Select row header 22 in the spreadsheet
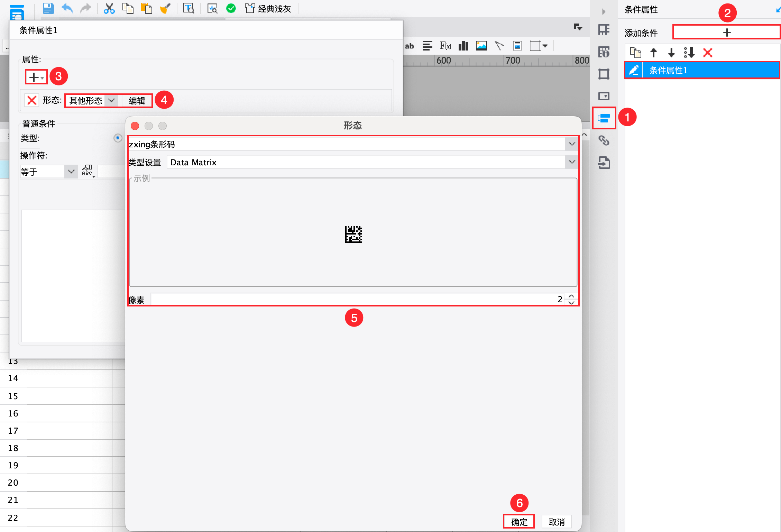 (13, 518)
